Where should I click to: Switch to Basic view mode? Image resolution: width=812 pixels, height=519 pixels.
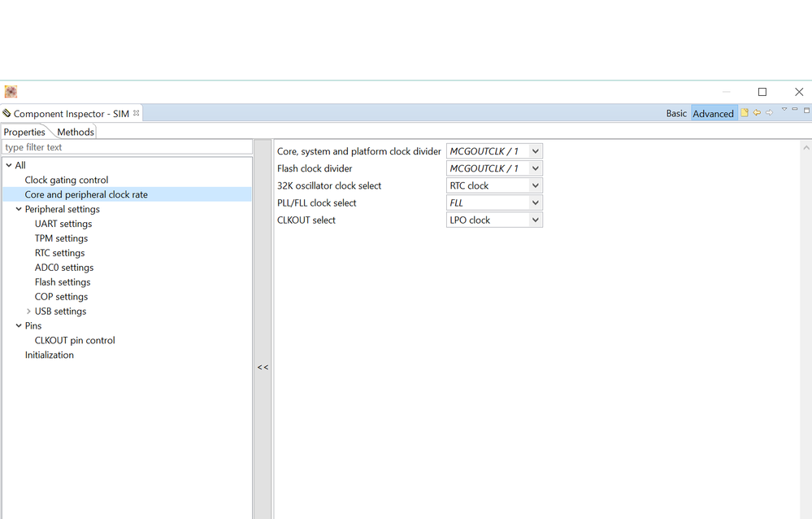676,114
